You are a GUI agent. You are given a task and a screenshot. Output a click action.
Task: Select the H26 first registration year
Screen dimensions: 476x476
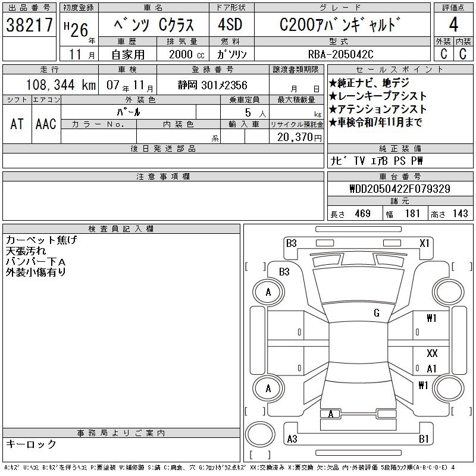point(76,30)
